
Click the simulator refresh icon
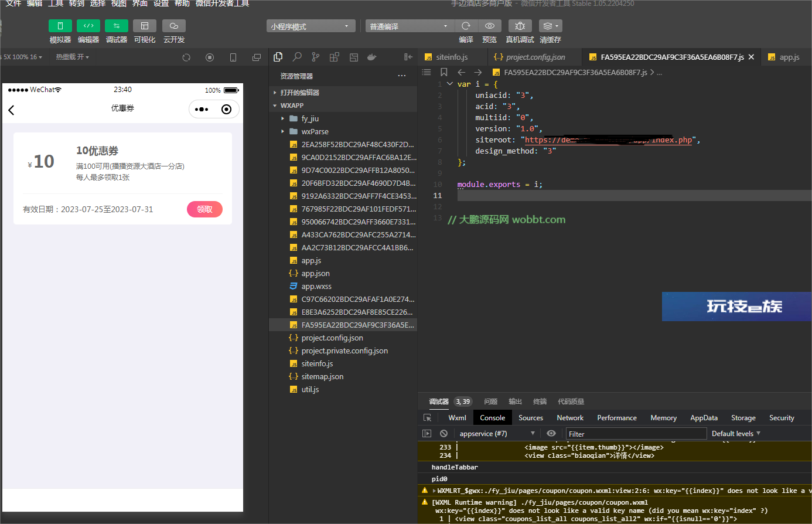[x=186, y=57]
